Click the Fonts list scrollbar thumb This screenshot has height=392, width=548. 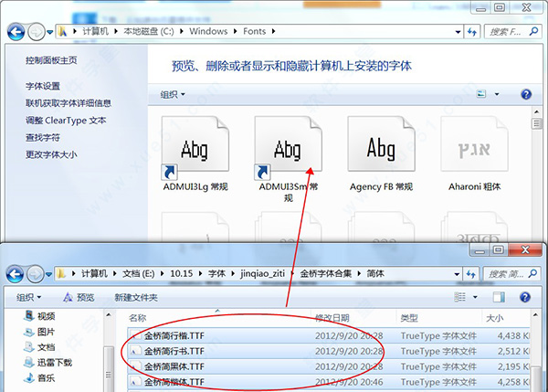[x=537, y=123]
